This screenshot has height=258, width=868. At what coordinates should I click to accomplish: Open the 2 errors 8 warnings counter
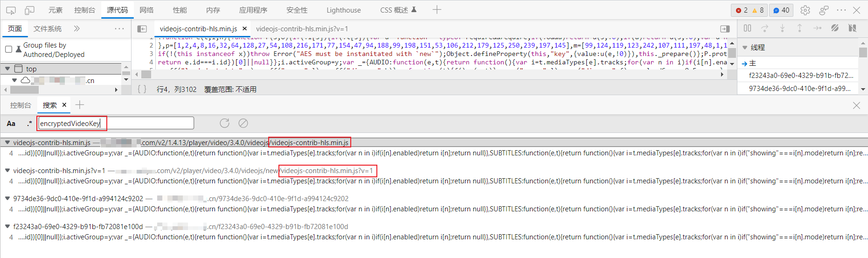750,10
